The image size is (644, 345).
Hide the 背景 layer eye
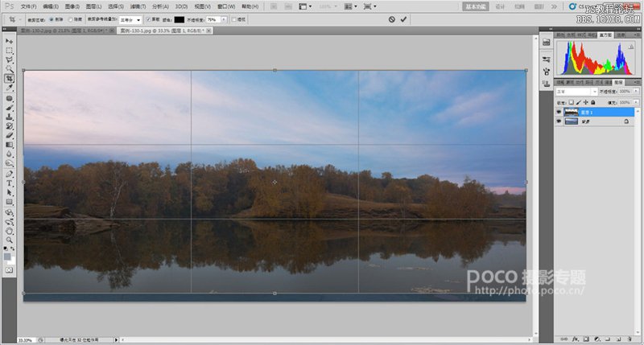559,121
